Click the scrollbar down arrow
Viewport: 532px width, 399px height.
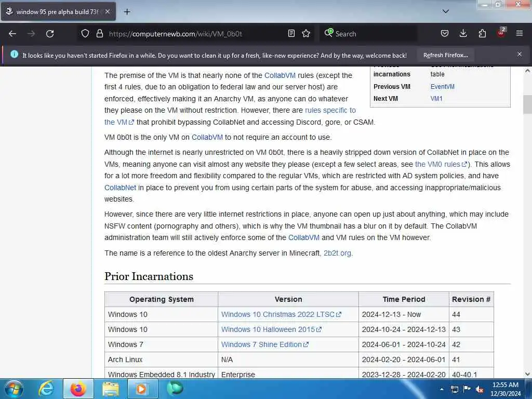point(527,374)
